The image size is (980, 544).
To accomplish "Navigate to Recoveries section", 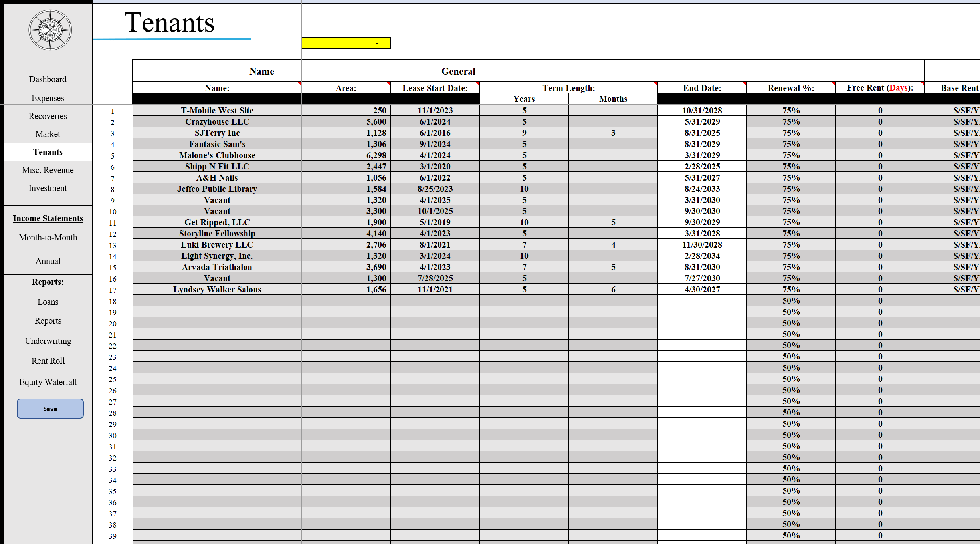I will coord(48,116).
